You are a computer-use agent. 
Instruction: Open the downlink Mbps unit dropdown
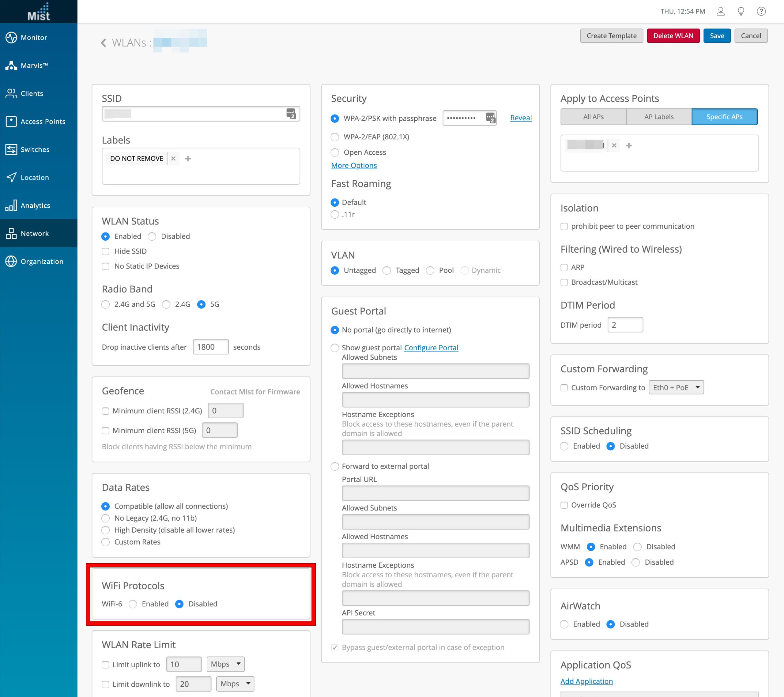pyautogui.click(x=235, y=684)
